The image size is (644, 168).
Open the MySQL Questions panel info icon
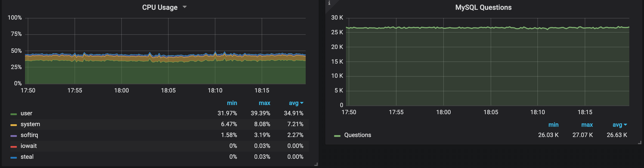pyautogui.click(x=329, y=3)
